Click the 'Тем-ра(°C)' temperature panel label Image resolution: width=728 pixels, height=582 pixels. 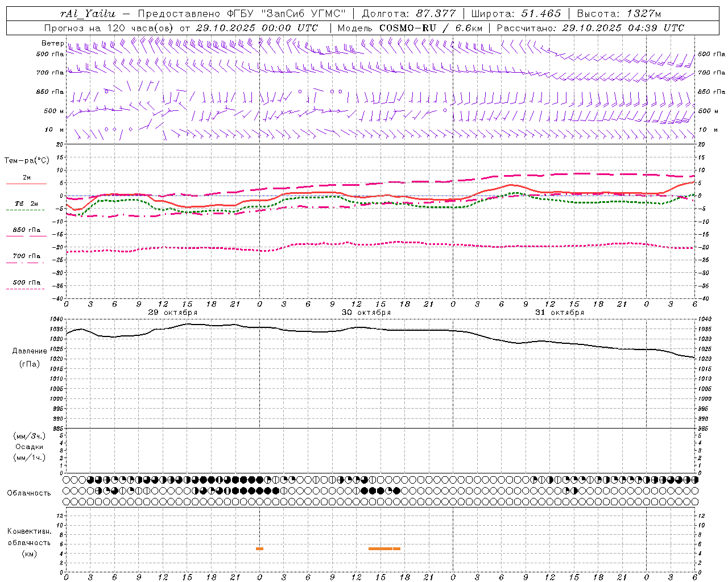point(27,161)
